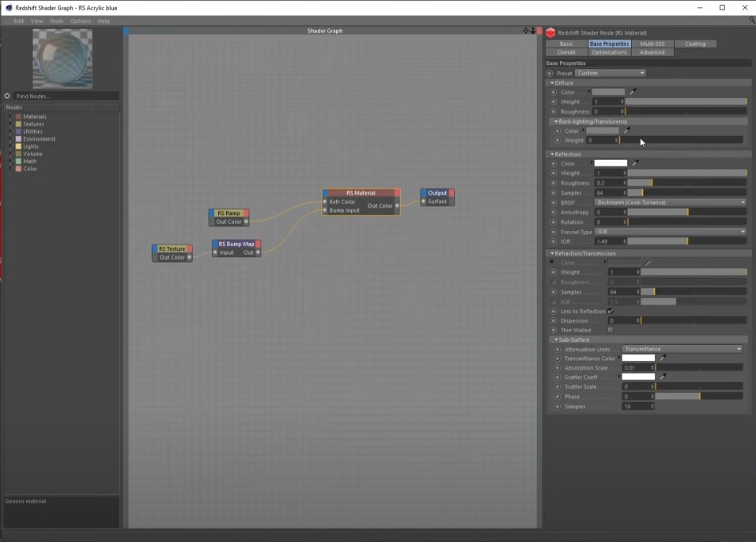The image size is (756, 542).
Task: Clear the Find Nodes search with the X icon
Action: tap(7, 96)
